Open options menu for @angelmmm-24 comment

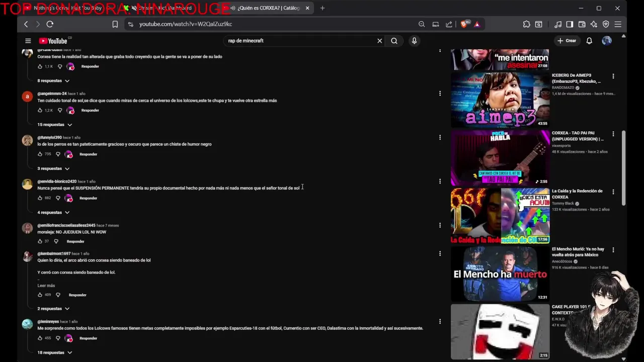[440, 94]
